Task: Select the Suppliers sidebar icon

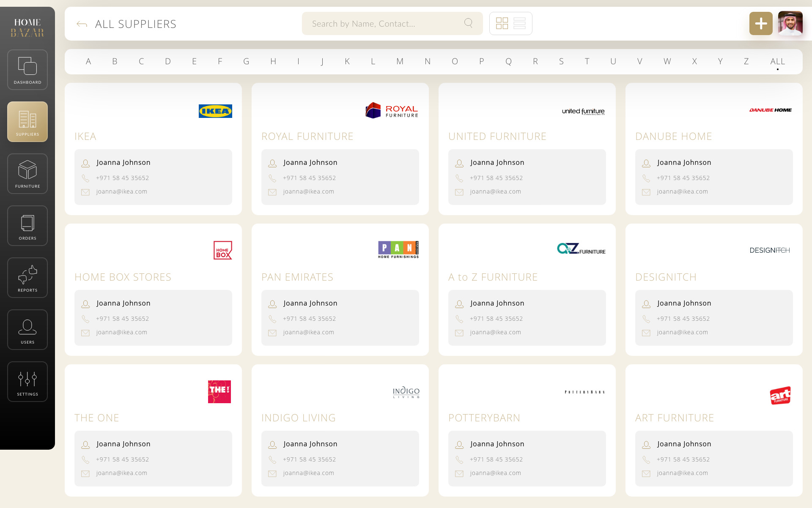Action: click(x=27, y=122)
